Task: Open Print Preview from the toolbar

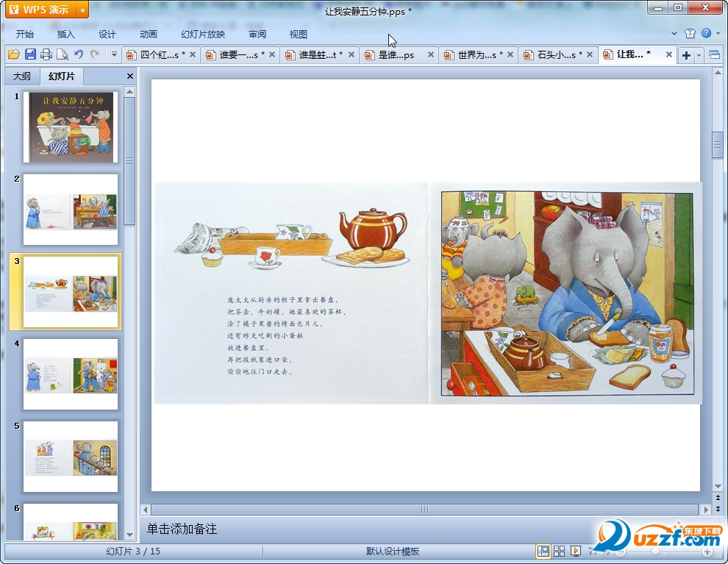Action: (x=63, y=54)
